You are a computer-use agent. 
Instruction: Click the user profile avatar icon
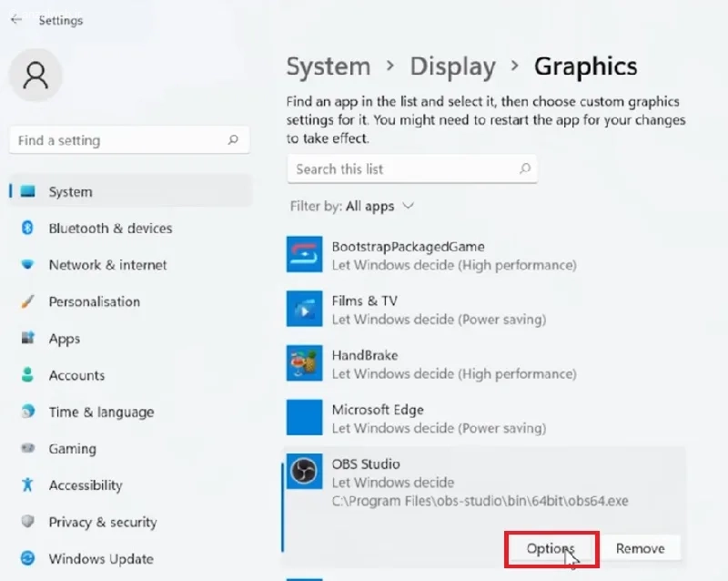click(x=36, y=75)
